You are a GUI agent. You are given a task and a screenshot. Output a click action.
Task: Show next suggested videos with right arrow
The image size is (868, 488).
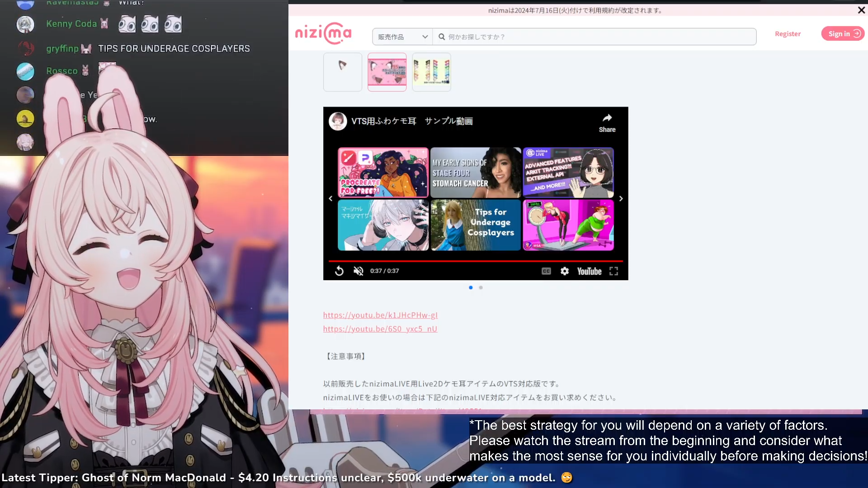click(x=621, y=198)
